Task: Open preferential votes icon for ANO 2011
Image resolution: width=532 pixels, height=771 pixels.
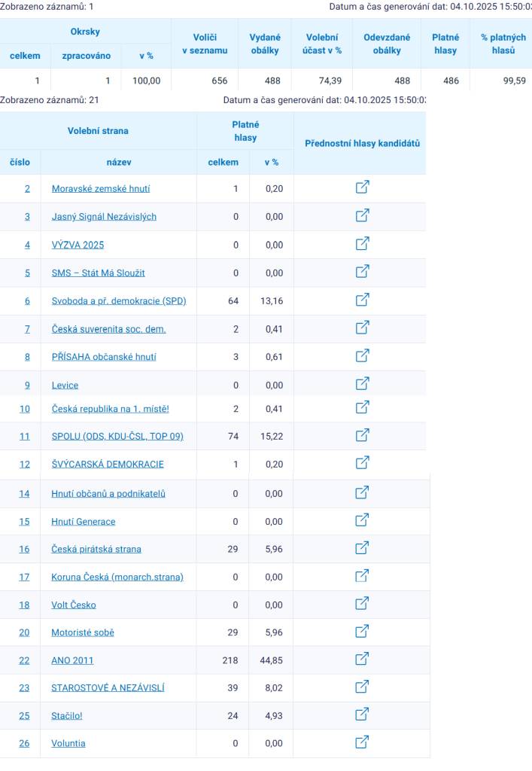Action: click(362, 659)
